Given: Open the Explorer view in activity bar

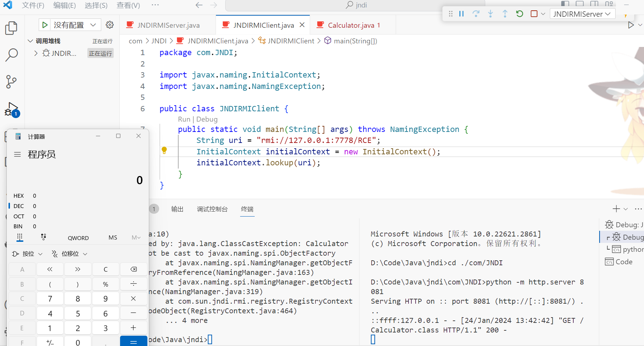Looking at the screenshot, I should tap(11, 28).
